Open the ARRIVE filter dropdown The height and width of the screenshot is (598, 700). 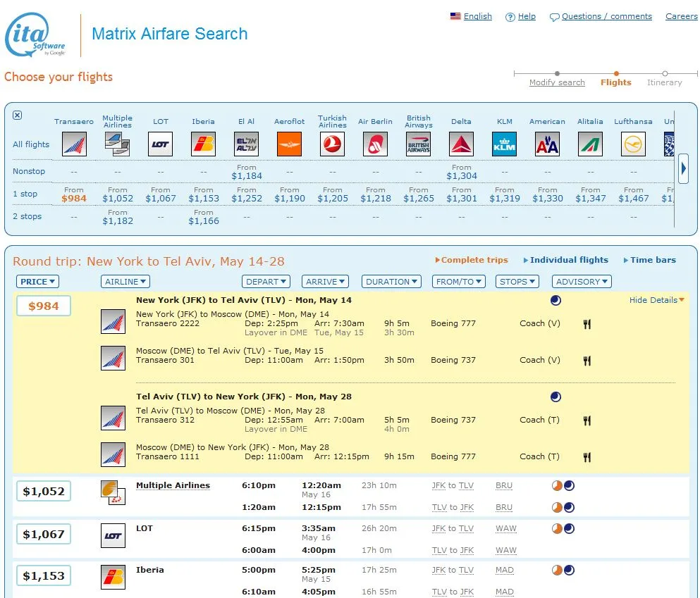[x=326, y=282]
